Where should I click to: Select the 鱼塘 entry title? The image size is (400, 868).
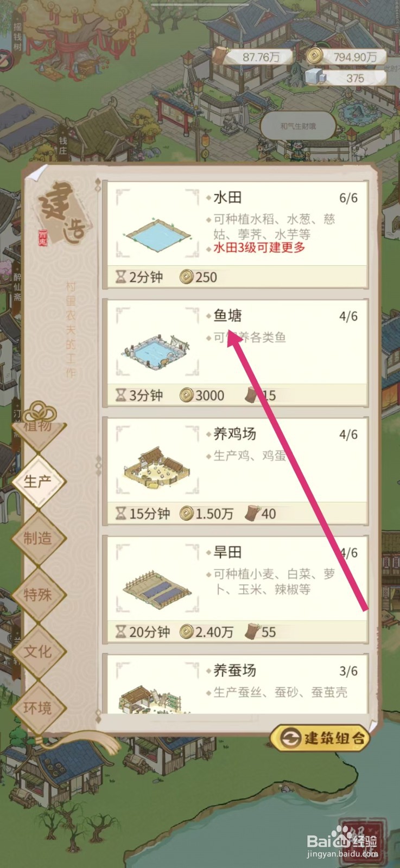tap(227, 316)
